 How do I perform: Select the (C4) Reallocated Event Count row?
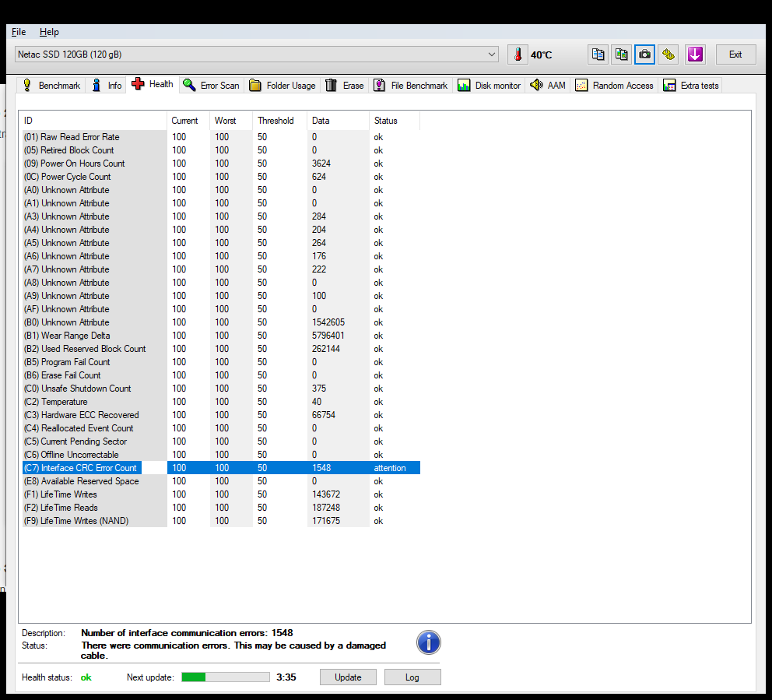click(220, 428)
